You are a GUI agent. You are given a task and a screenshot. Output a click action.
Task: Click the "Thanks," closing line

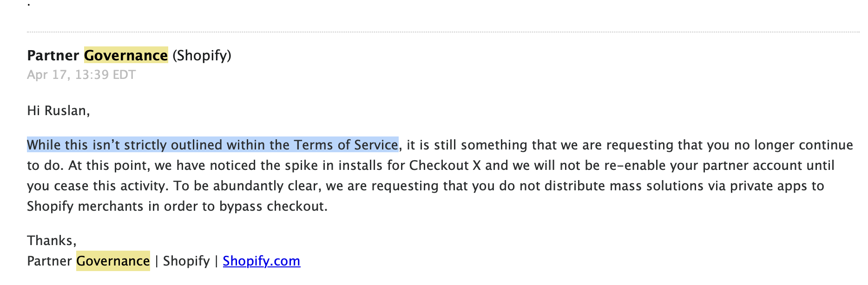52,240
